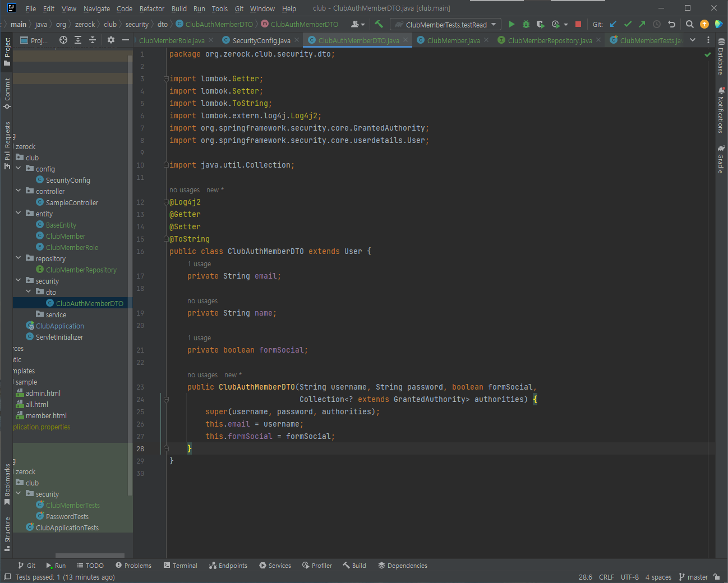Collapse the dto folder in project tree
728x583 pixels.
29,291
